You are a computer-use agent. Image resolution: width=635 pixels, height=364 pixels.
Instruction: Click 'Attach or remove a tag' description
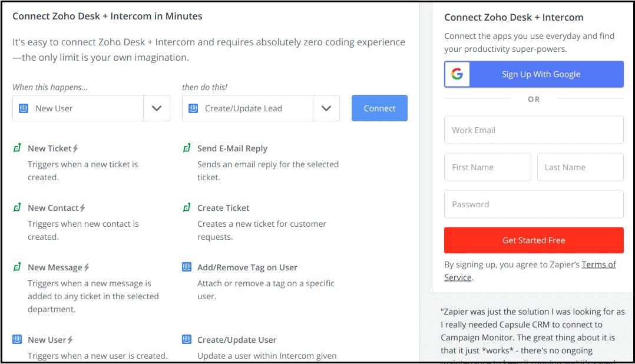pyautogui.click(x=266, y=290)
